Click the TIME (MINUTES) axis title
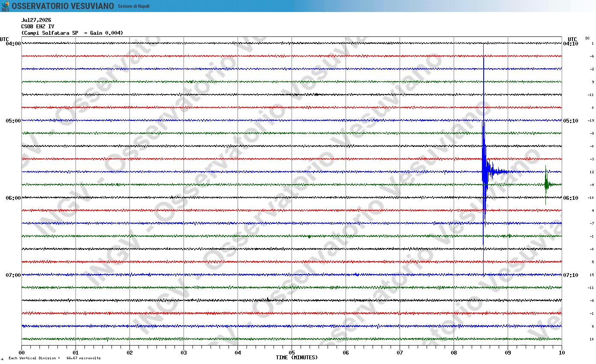This screenshot has width=596, height=364. [x=297, y=358]
